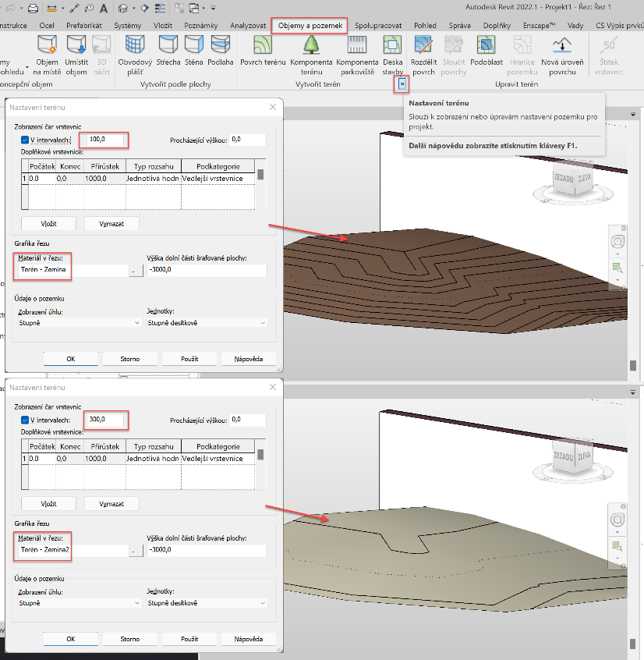
Task: Select the Podlaha by face tool
Action: click(221, 51)
